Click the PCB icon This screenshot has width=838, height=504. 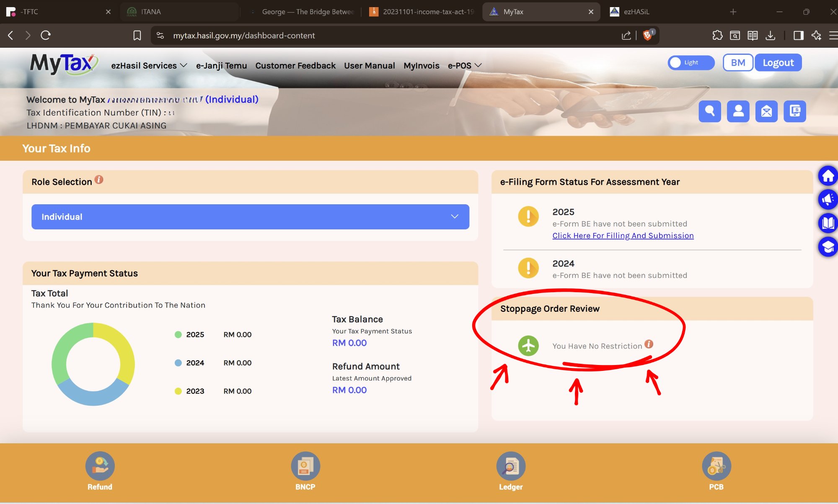(x=716, y=466)
